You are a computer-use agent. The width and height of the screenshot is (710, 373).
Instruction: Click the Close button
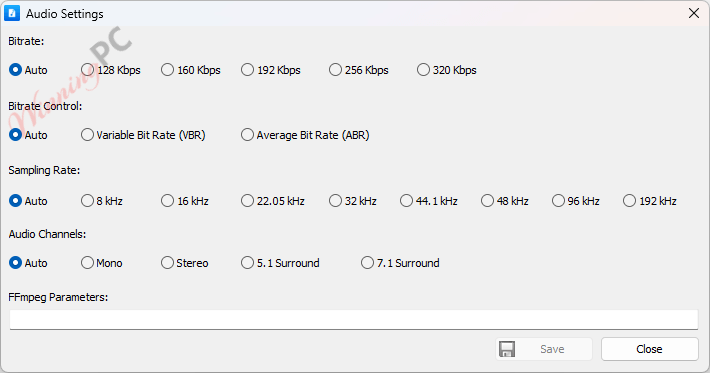click(x=649, y=349)
